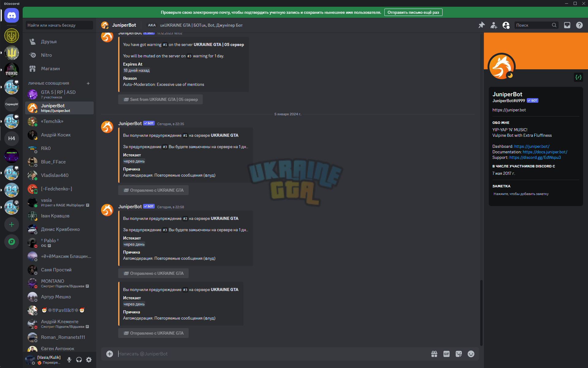Show pinned messages pin icon
The width and height of the screenshot is (588, 368).
481,25
